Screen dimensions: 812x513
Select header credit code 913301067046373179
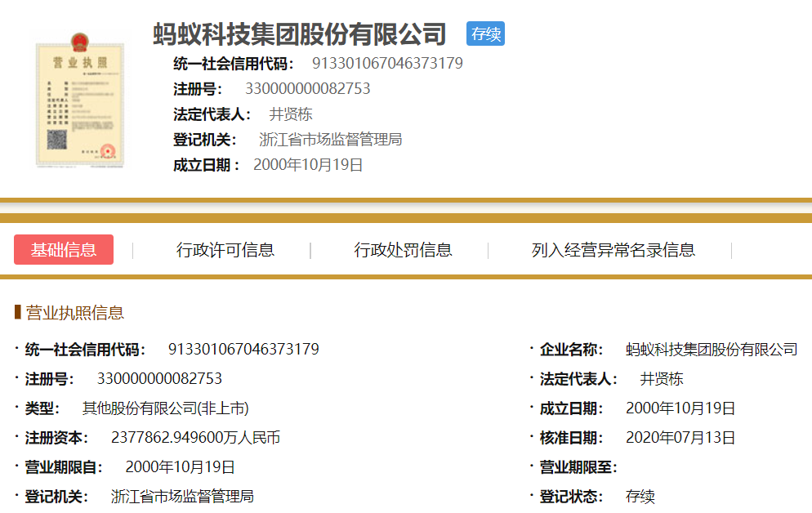pyautogui.click(x=387, y=63)
